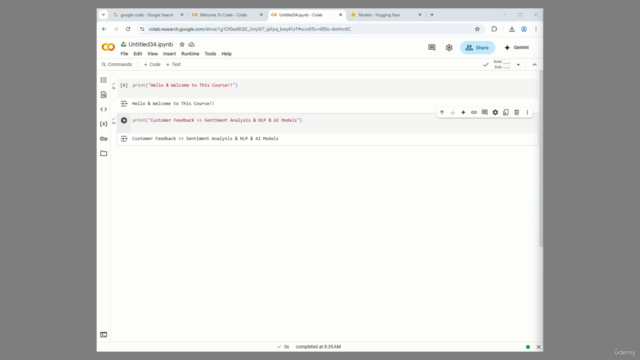Open the browser extensions icon

pos(494,29)
